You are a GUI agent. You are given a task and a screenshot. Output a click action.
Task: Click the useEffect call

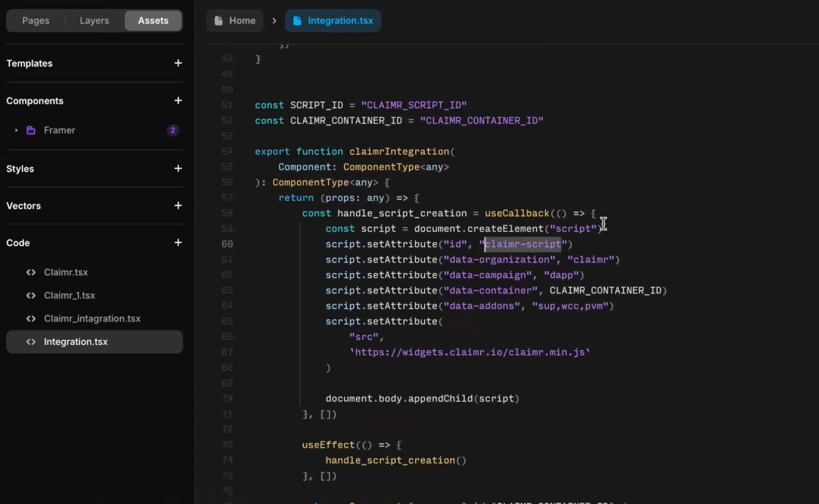pyautogui.click(x=328, y=445)
